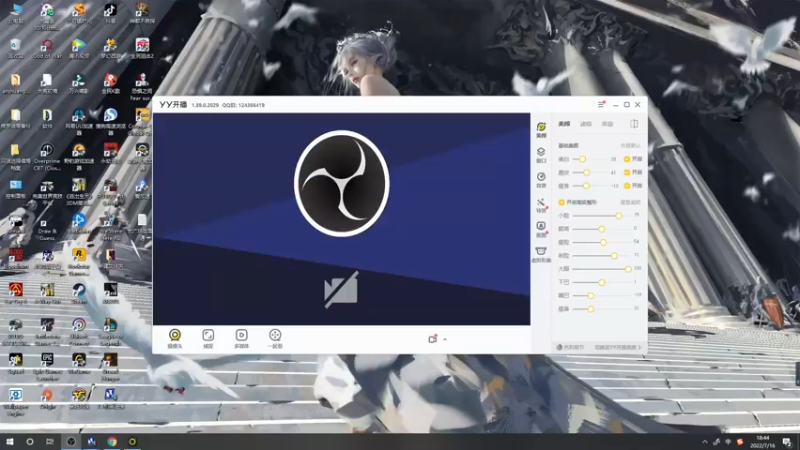Toggle the 开启高级整形 checkbox
Screen dimensions: 800x450
pos(562,203)
